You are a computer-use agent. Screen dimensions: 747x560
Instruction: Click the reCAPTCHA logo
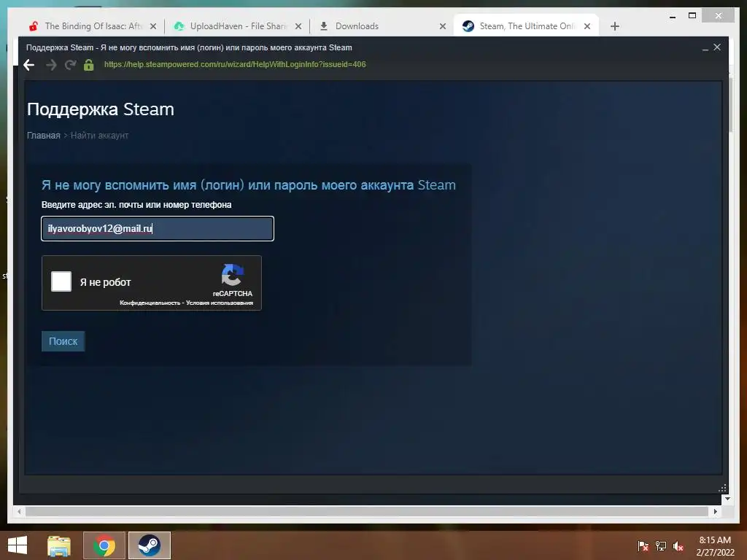[233, 275]
